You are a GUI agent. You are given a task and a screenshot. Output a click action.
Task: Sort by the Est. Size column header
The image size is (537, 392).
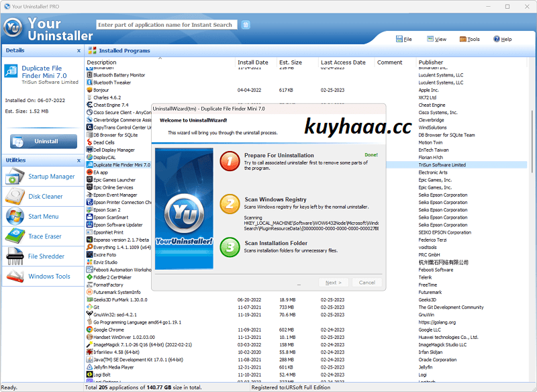(x=297, y=62)
